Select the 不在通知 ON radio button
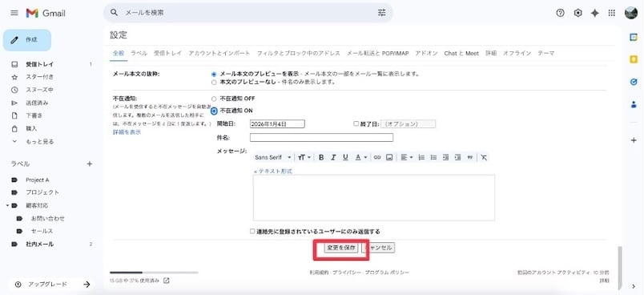This screenshot has height=295, width=644. pos(214,111)
